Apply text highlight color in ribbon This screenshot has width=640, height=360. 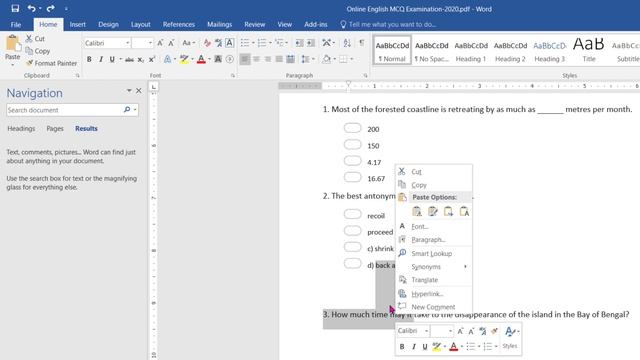[184, 60]
